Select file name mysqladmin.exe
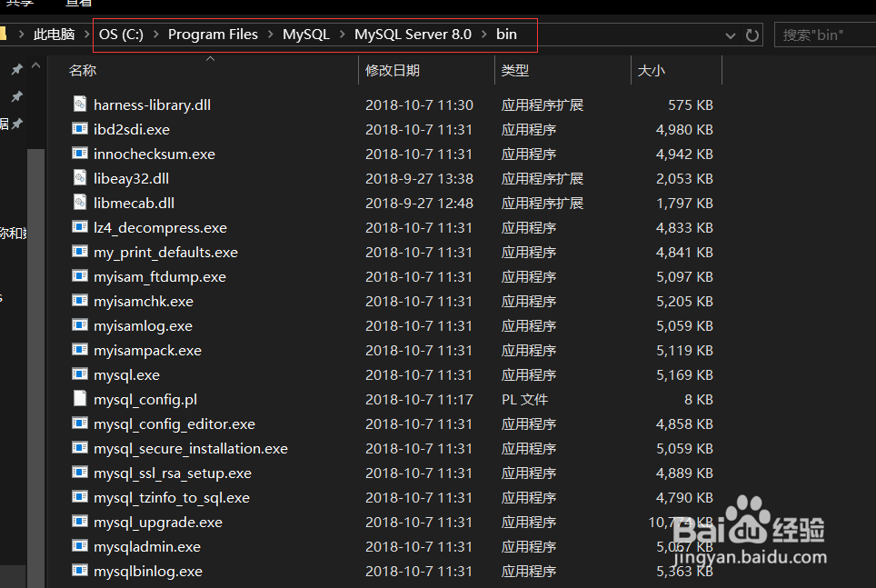This screenshot has height=588, width=876. click(147, 547)
